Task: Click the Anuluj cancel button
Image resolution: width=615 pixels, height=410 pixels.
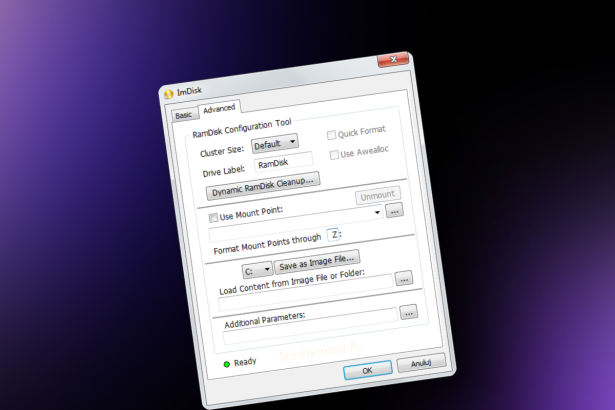Action: [x=421, y=363]
